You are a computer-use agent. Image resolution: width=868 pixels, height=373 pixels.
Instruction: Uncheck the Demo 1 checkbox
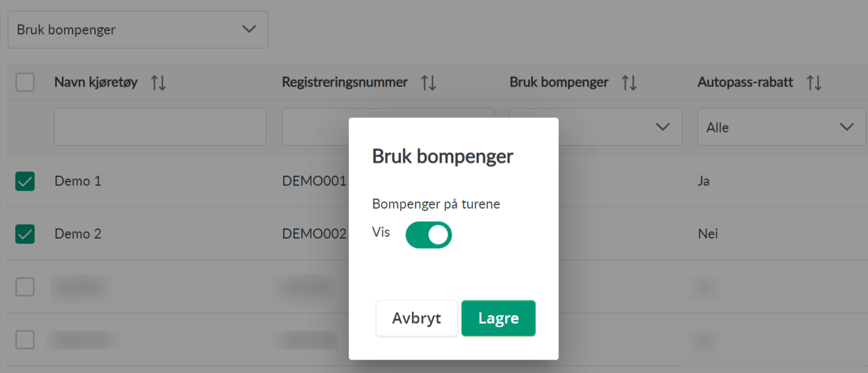(x=25, y=181)
